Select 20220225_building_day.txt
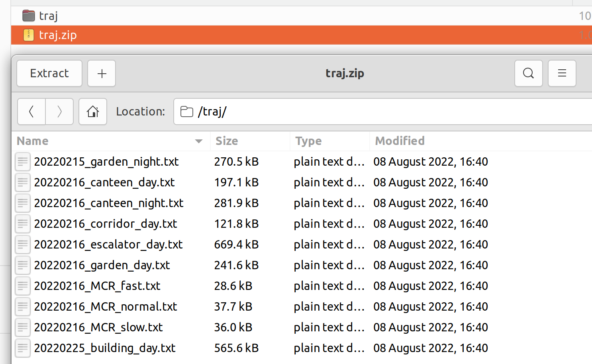 [104, 348]
